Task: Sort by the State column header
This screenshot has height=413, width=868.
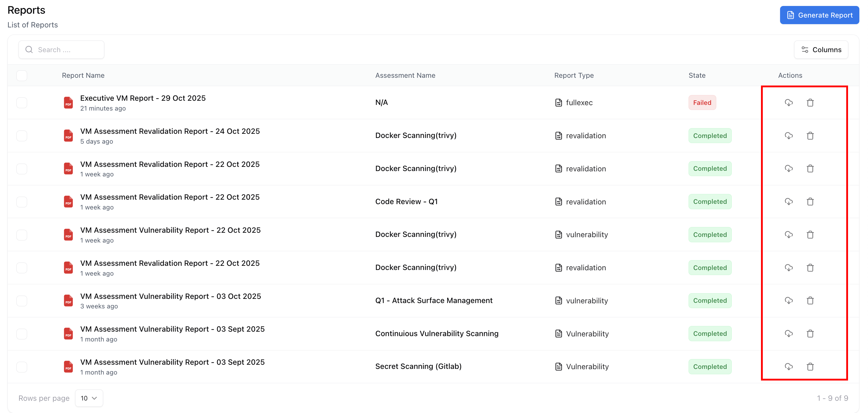Action: coord(697,75)
